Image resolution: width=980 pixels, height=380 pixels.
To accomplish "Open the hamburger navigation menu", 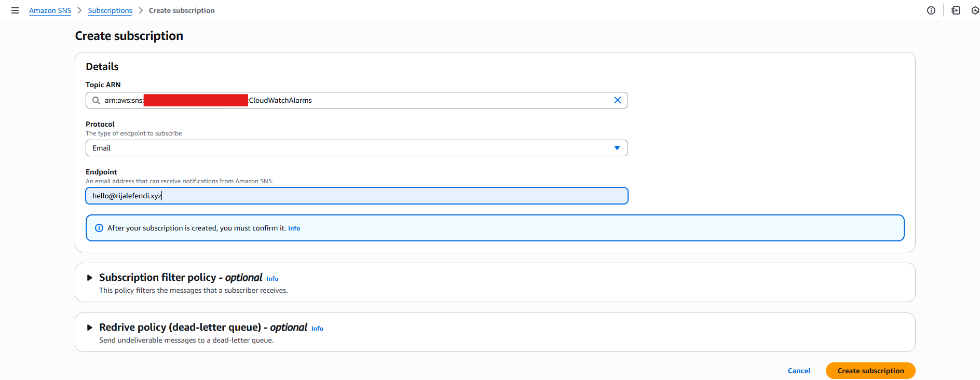I will pyautogui.click(x=15, y=10).
